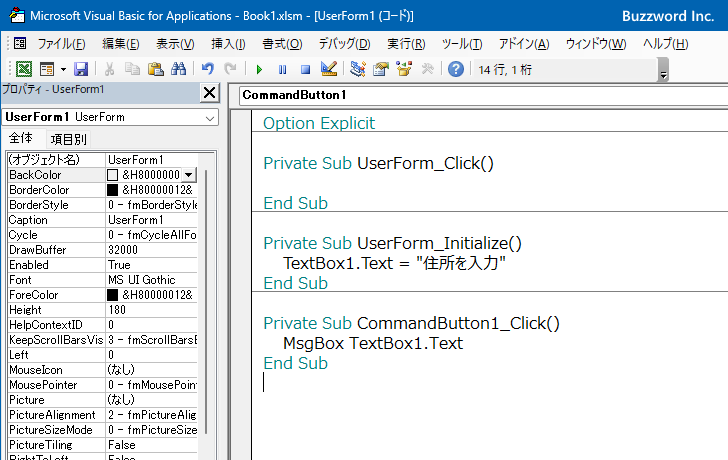Click the VBA application icon in title bar
This screenshot has width=728, height=460.
pyautogui.click(x=17, y=15)
